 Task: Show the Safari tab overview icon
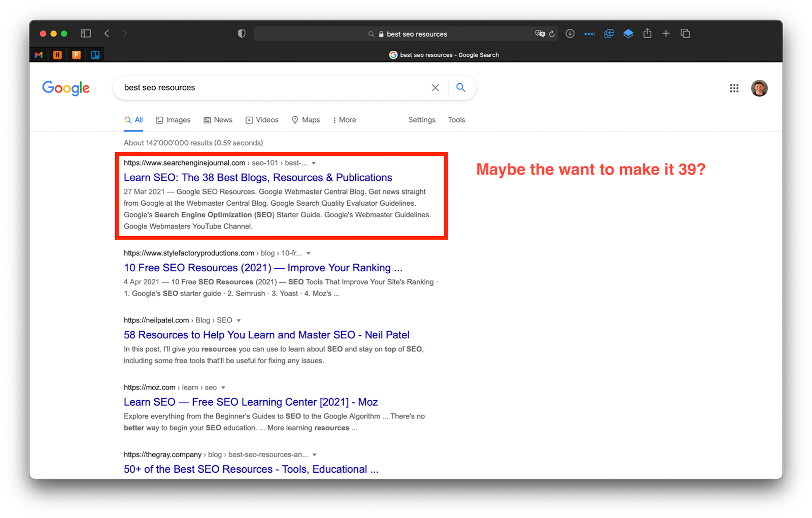tap(685, 34)
